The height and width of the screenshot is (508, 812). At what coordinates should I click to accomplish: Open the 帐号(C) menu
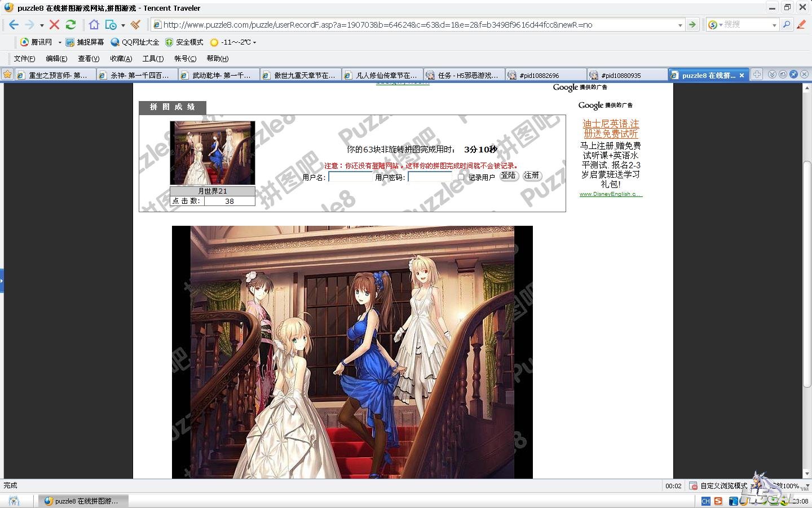[185, 59]
